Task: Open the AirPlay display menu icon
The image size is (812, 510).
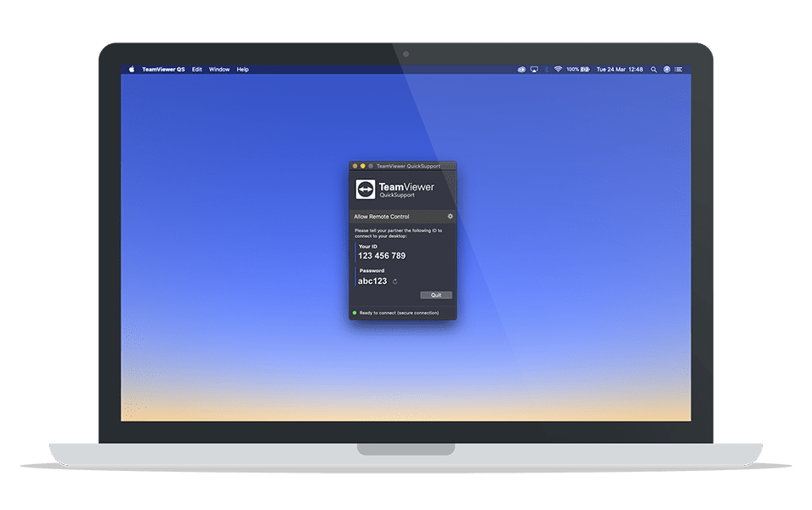Action: pos(535,70)
